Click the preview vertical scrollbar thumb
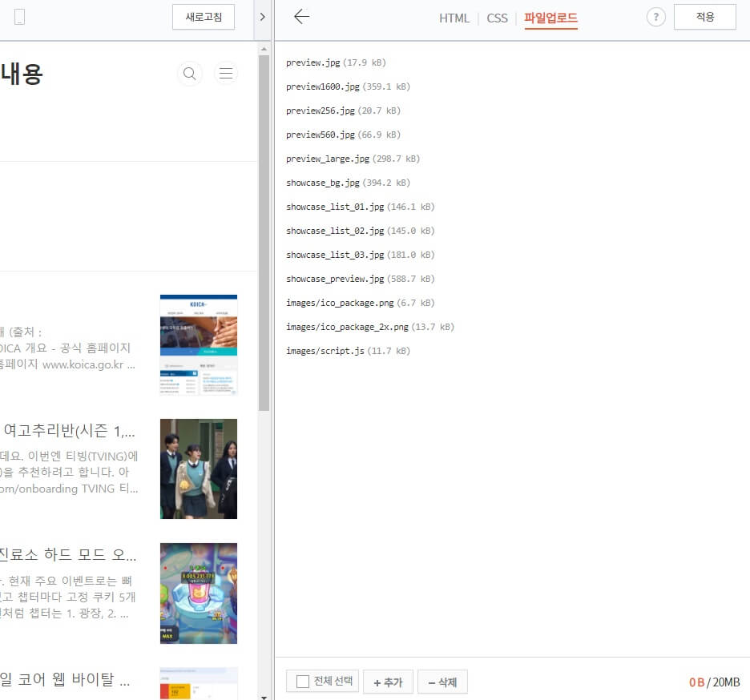Image resolution: width=750 pixels, height=700 pixels. click(x=264, y=233)
